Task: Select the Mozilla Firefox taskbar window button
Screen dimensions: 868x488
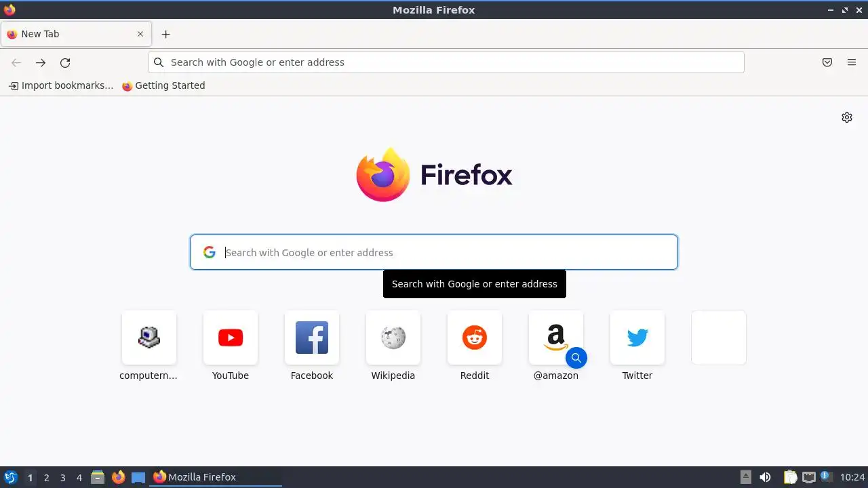Action: tap(216, 477)
